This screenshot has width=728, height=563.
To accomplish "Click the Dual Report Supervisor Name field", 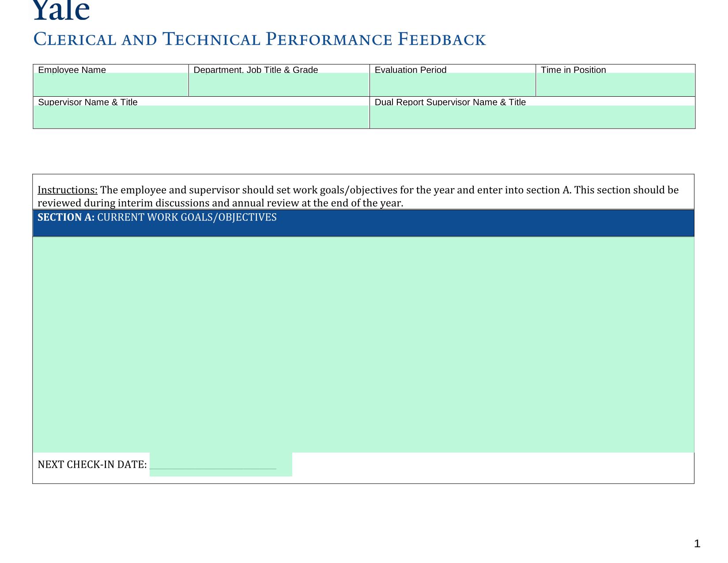I will [x=532, y=117].
